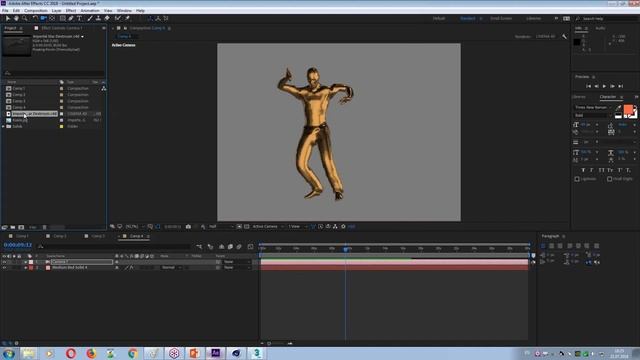Click the Play button in Preview panel
This screenshot has width=640, height=360.
pos(604,86)
